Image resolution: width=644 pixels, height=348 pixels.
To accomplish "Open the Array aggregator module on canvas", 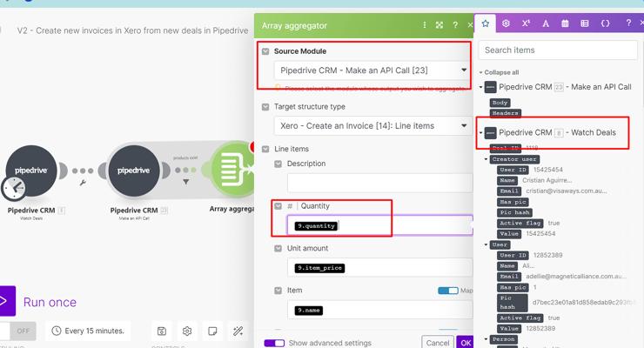I will 233,169.
